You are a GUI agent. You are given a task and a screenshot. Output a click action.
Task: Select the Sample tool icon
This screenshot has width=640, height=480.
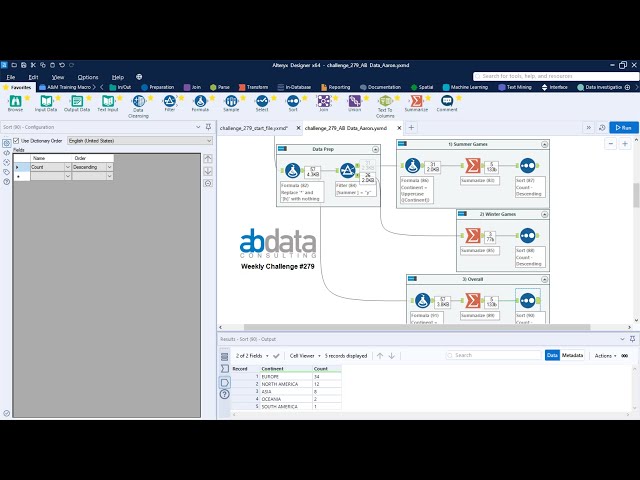click(x=231, y=101)
